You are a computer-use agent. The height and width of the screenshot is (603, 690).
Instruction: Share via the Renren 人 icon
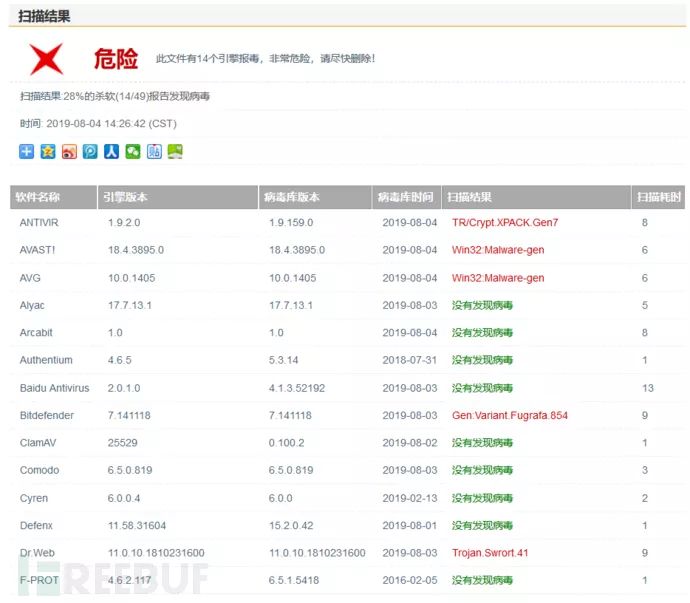click(111, 152)
